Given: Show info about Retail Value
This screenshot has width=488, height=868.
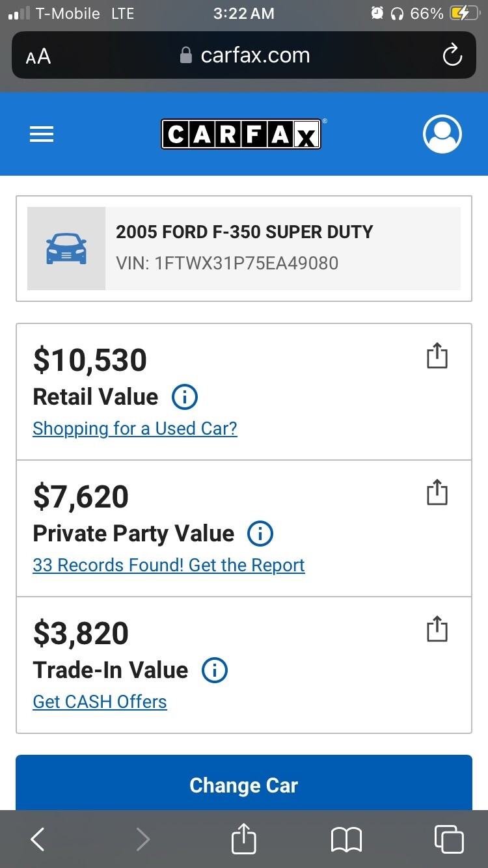Looking at the screenshot, I should [184, 397].
